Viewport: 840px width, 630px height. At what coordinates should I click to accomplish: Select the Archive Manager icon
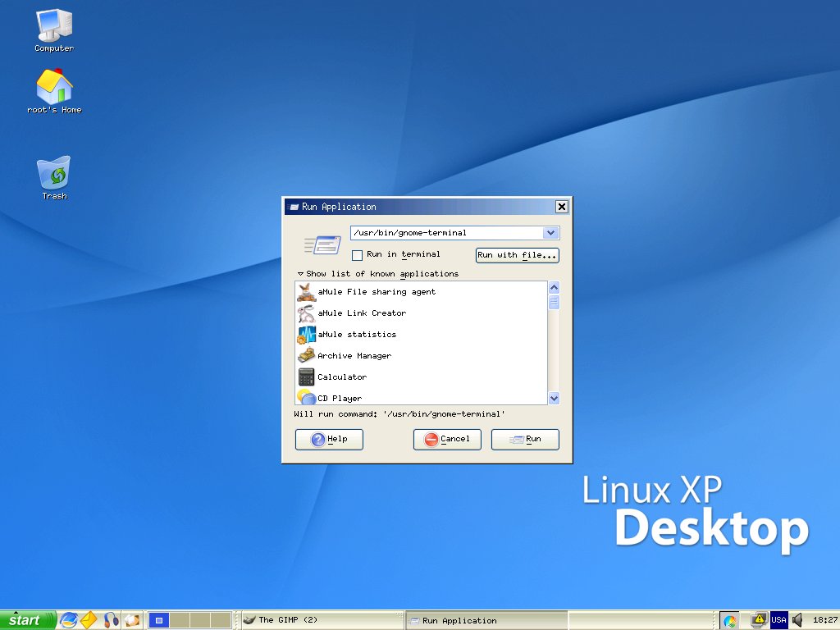click(x=306, y=356)
